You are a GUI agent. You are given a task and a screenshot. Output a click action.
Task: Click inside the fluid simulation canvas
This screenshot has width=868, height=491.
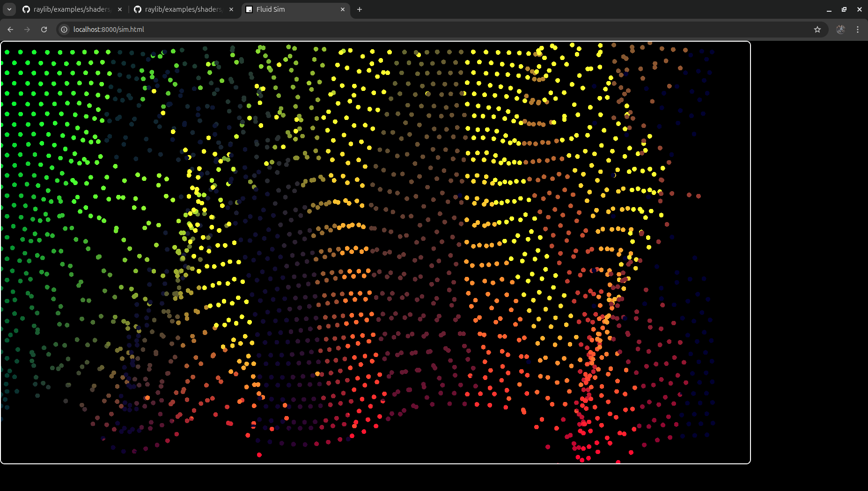(x=375, y=253)
